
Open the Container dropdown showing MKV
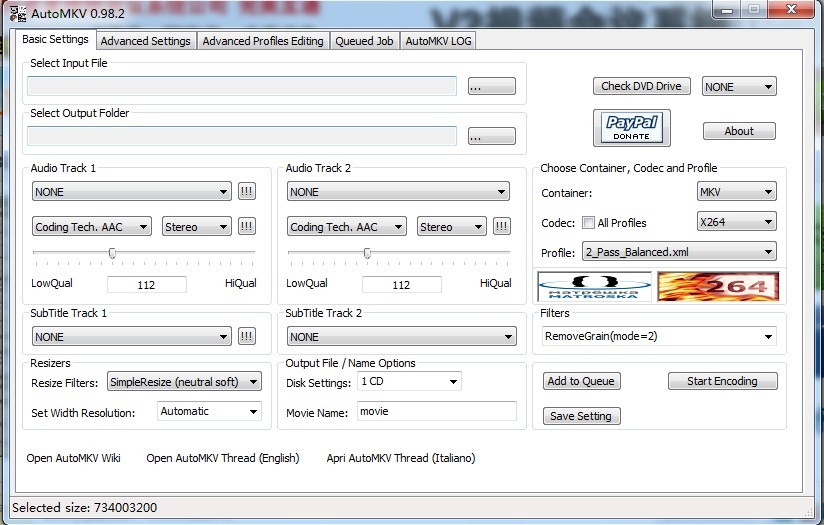pyautogui.click(x=737, y=192)
